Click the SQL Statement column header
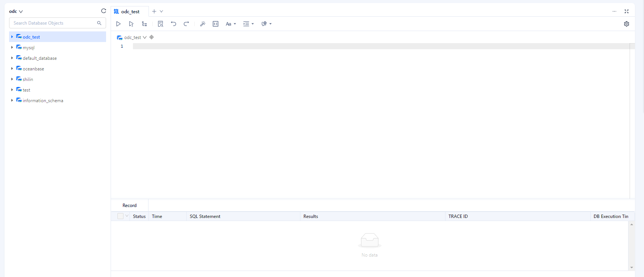Image resolution: width=644 pixels, height=277 pixels. click(243, 216)
